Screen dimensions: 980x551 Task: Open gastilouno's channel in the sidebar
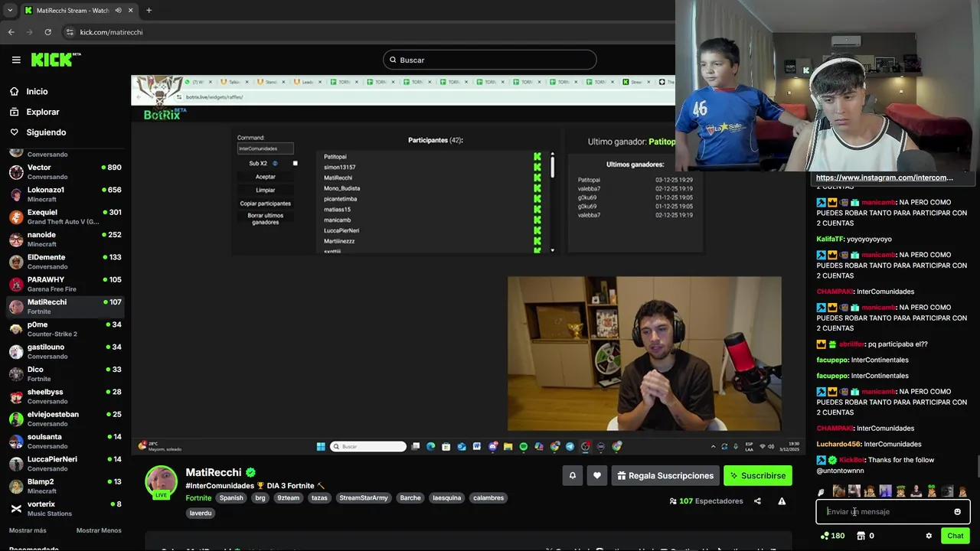[65, 351]
